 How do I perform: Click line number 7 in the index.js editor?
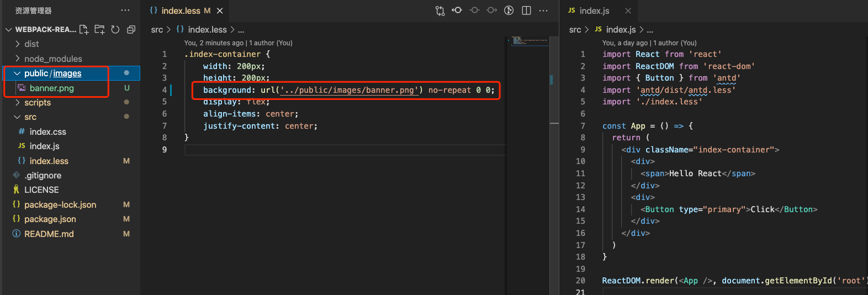pyautogui.click(x=583, y=126)
